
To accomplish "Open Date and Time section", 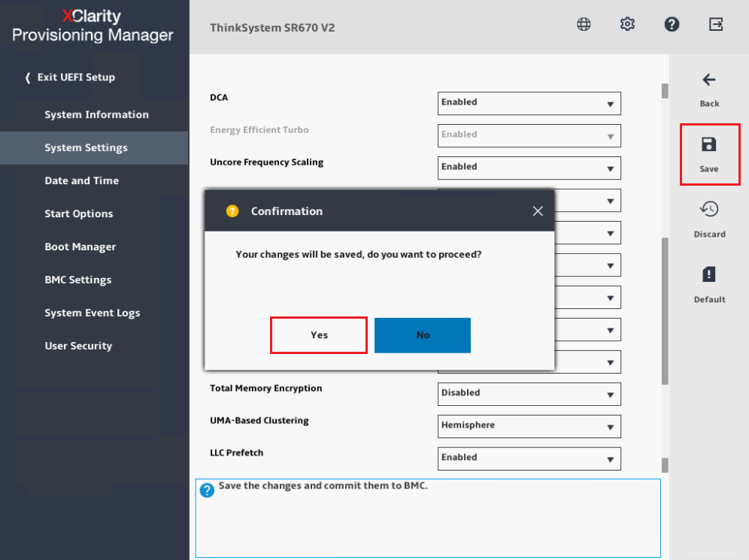I will coord(82,180).
